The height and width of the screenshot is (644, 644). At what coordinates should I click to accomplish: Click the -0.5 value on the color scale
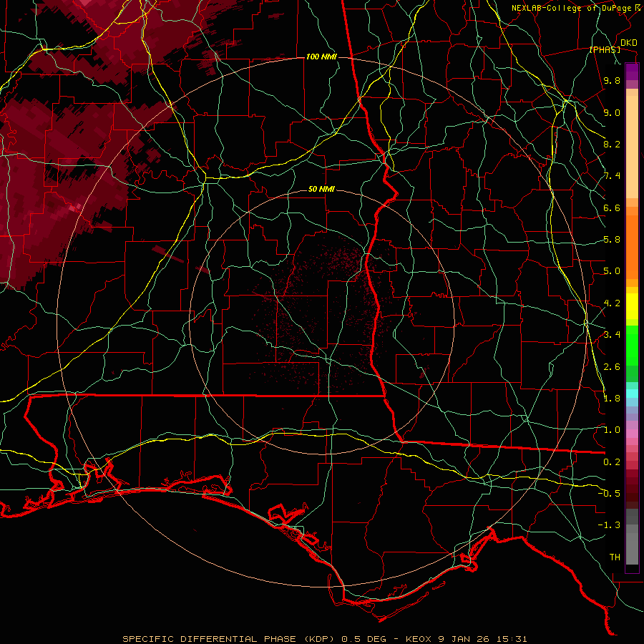(x=609, y=494)
